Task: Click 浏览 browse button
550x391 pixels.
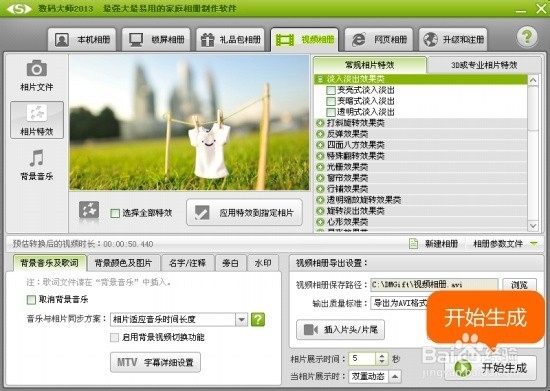Action: click(519, 285)
